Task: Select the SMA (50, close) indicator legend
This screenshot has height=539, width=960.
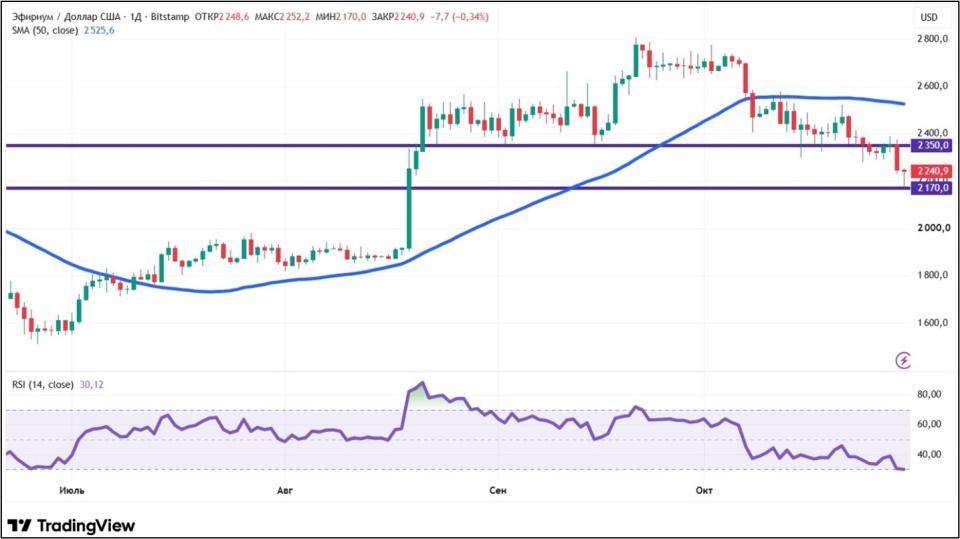Action: (45, 30)
